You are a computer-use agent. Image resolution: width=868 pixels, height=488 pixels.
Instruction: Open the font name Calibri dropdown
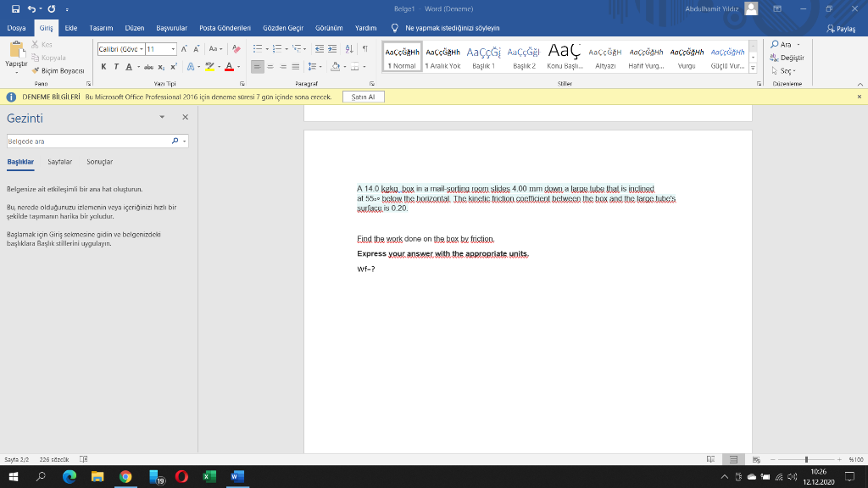(x=142, y=49)
